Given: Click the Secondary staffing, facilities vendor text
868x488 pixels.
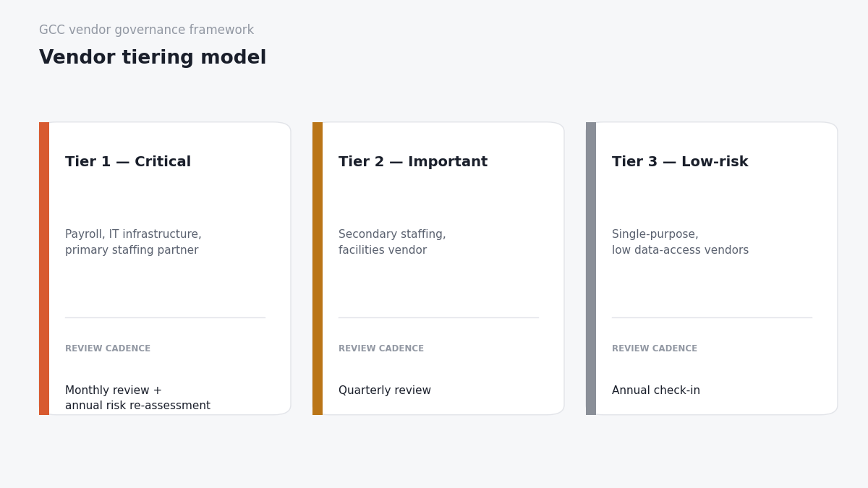Looking at the screenshot, I should tap(392, 242).
